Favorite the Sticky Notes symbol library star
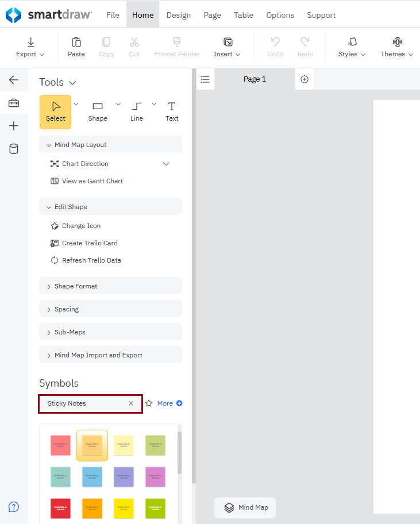 click(x=149, y=403)
